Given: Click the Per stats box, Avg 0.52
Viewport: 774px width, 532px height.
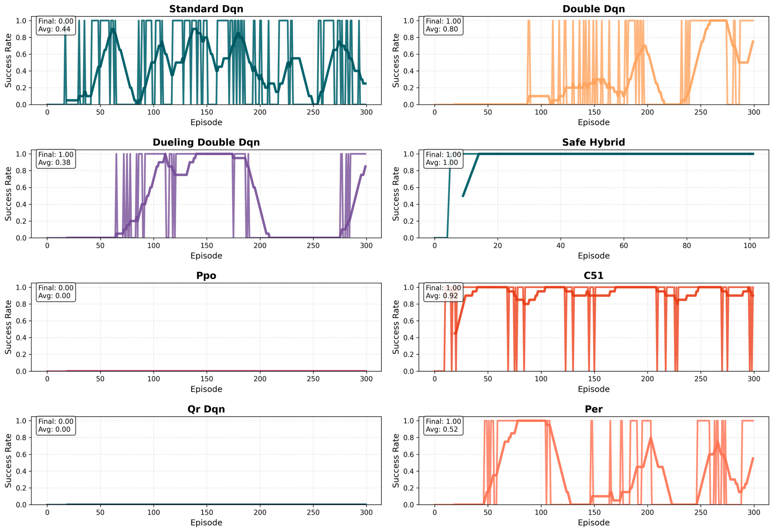Looking at the screenshot, I should tap(443, 425).
